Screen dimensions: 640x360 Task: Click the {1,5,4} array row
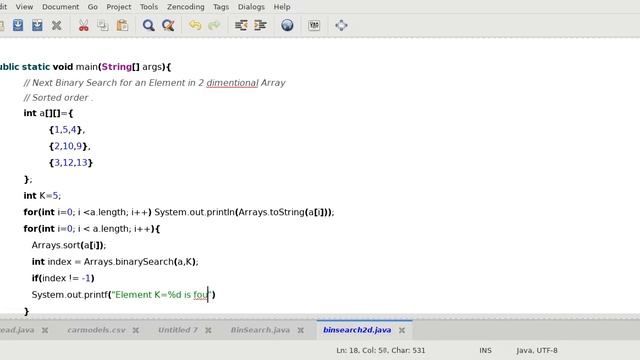[67, 130]
